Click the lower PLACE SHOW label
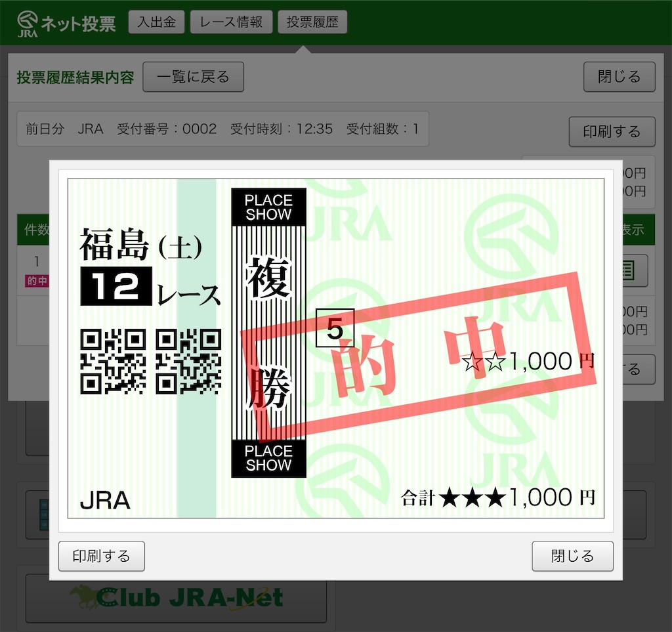 point(268,458)
